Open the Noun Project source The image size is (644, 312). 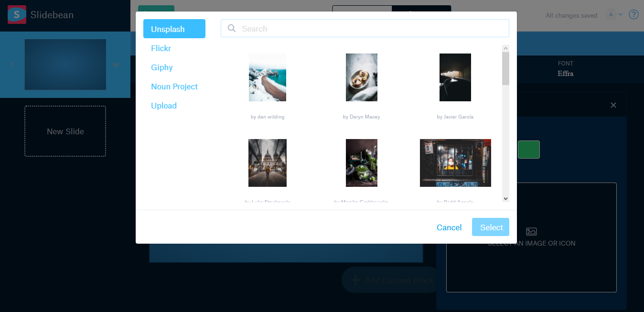[174, 86]
